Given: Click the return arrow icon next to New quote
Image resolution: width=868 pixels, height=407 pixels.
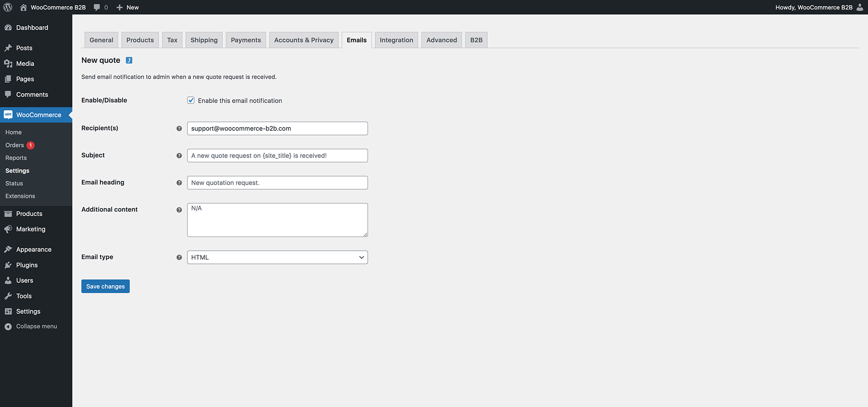Looking at the screenshot, I should (129, 61).
